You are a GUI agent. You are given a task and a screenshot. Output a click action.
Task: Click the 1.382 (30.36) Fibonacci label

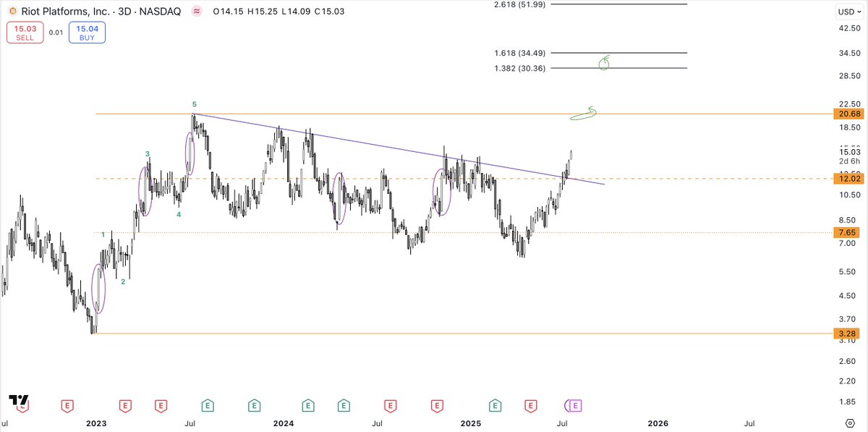(x=519, y=68)
